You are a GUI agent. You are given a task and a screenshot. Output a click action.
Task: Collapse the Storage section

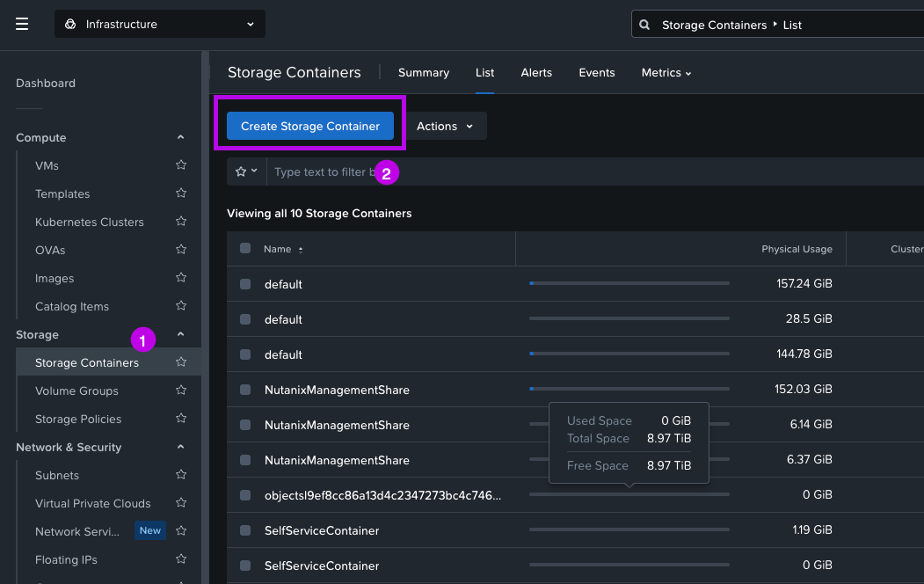click(180, 334)
